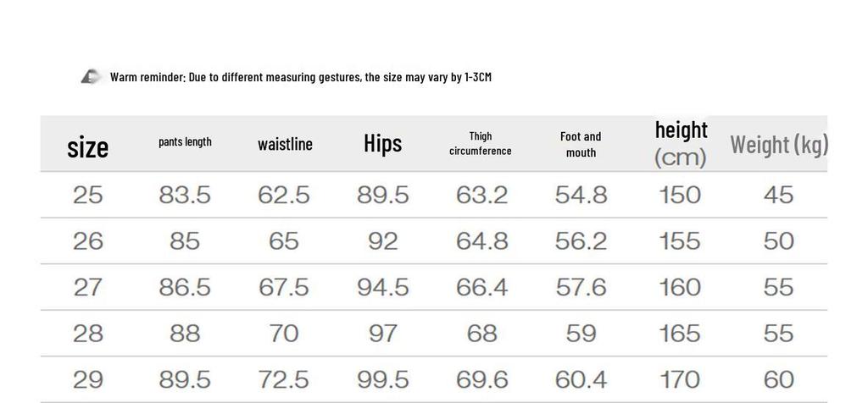Click the "Foot and mouth" header

pyautogui.click(x=581, y=144)
